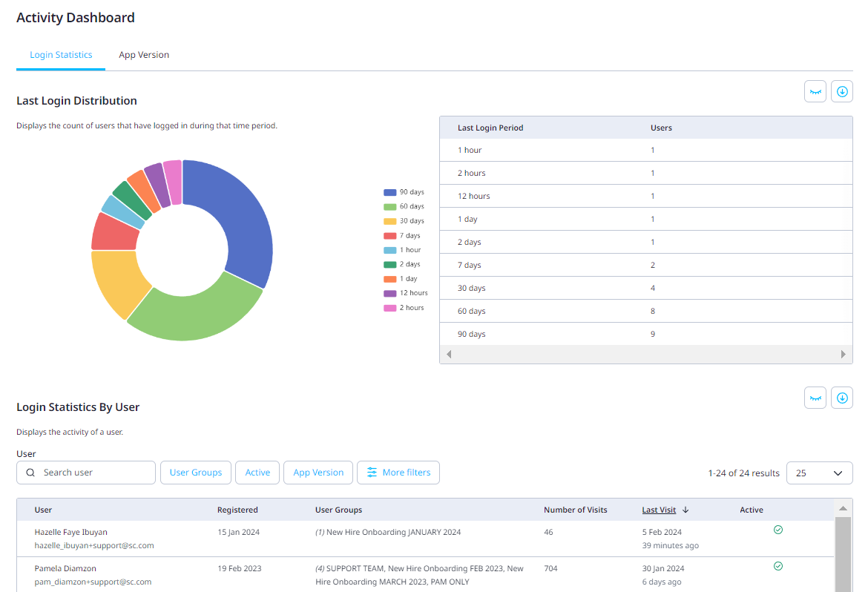Screen dimensions: 868x592
Task: Click inside the Search user input field
Action: [x=89, y=473]
